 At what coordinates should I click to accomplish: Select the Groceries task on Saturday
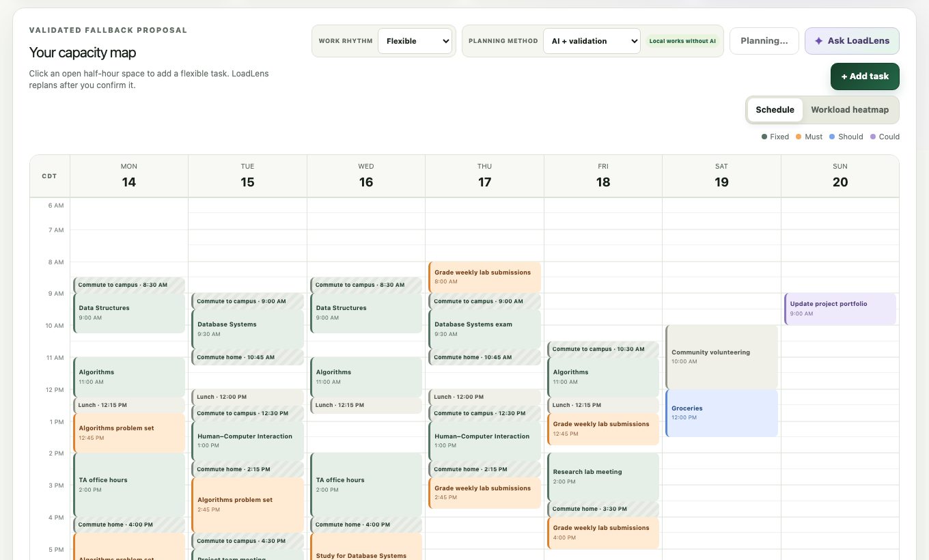[x=722, y=413]
